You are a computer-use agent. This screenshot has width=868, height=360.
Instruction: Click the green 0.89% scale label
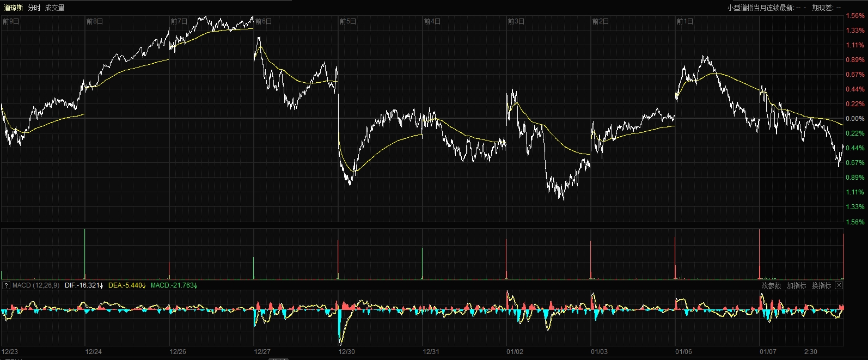[855, 178]
